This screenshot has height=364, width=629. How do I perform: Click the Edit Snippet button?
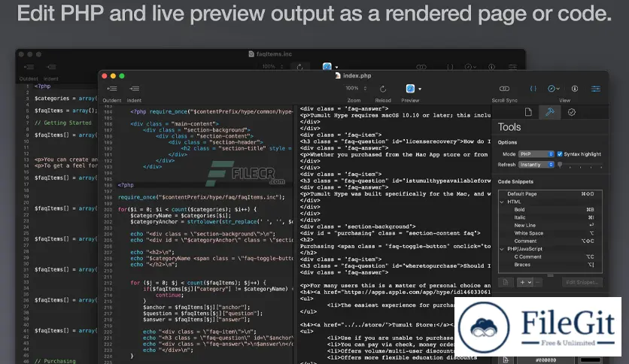pyautogui.click(x=582, y=282)
